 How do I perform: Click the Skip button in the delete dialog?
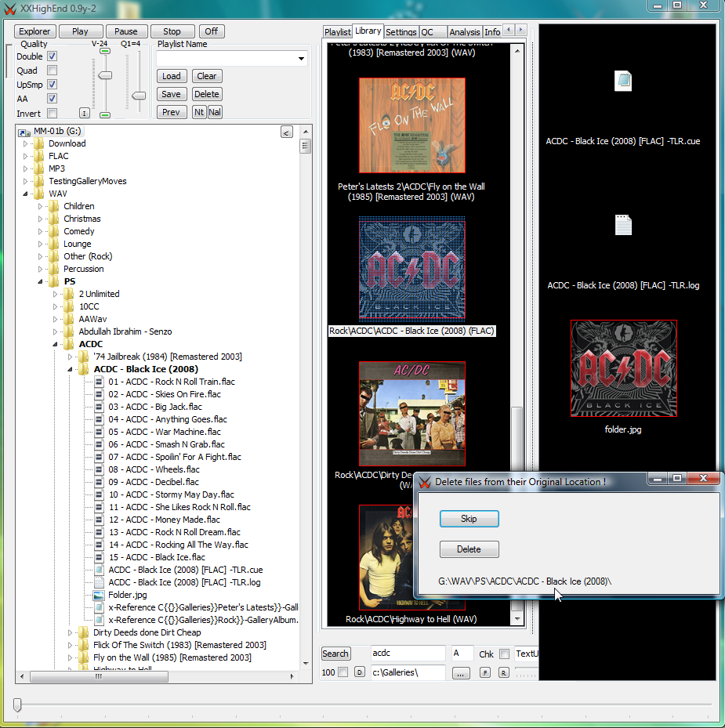pyautogui.click(x=469, y=519)
